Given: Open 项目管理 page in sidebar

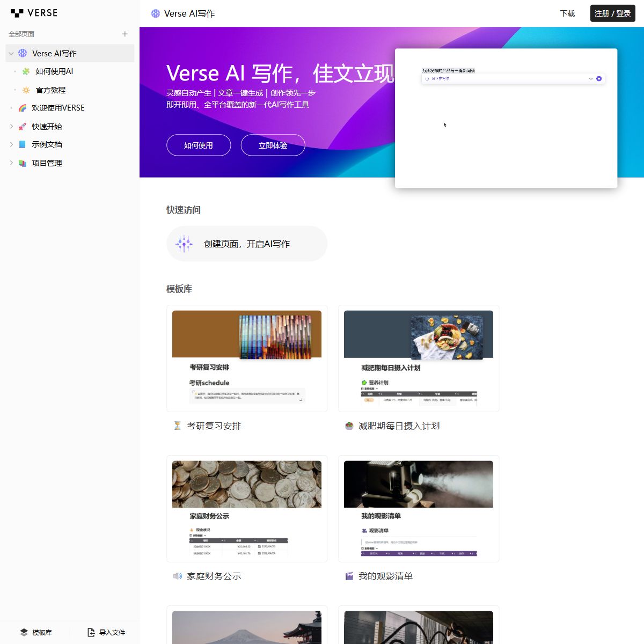Looking at the screenshot, I should (47, 163).
